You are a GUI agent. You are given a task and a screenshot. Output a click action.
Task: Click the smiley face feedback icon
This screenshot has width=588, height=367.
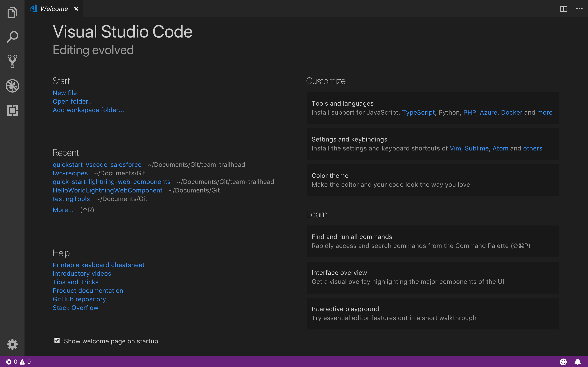pos(563,361)
